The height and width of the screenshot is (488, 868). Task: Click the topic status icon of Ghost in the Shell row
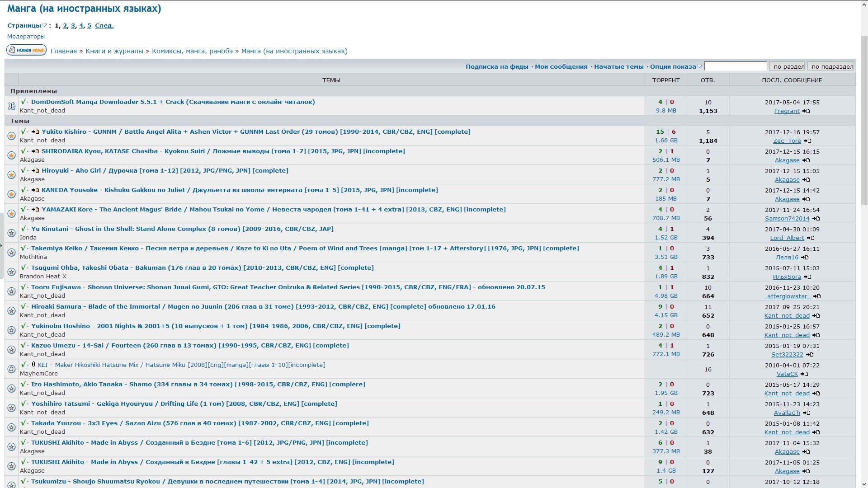pyautogui.click(x=12, y=233)
